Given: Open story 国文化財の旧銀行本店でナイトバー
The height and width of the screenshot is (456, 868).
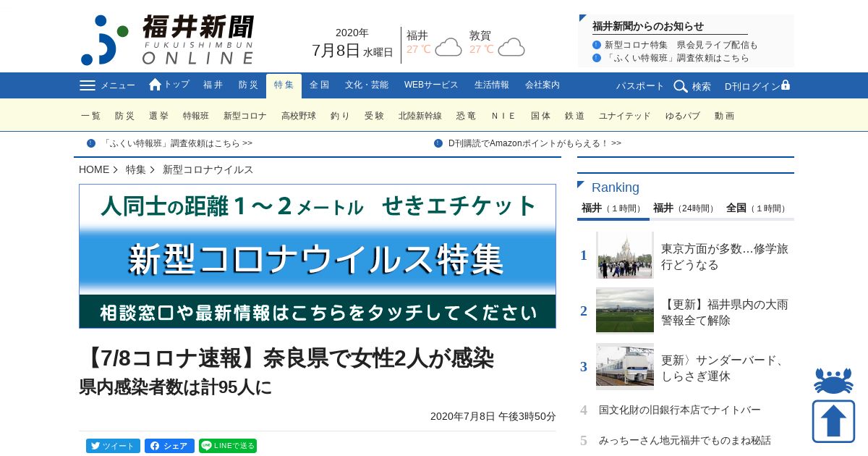Looking at the screenshot, I should pyautogui.click(x=680, y=410).
